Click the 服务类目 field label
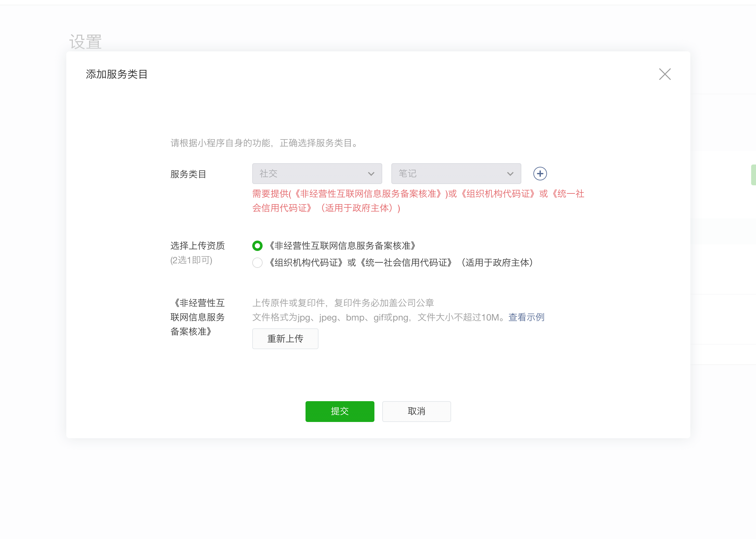The height and width of the screenshot is (539, 756). click(188, 174)
